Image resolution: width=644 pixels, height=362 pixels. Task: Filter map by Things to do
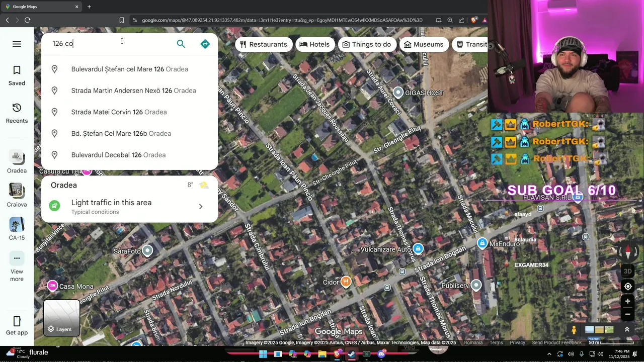tap(367, 44)
